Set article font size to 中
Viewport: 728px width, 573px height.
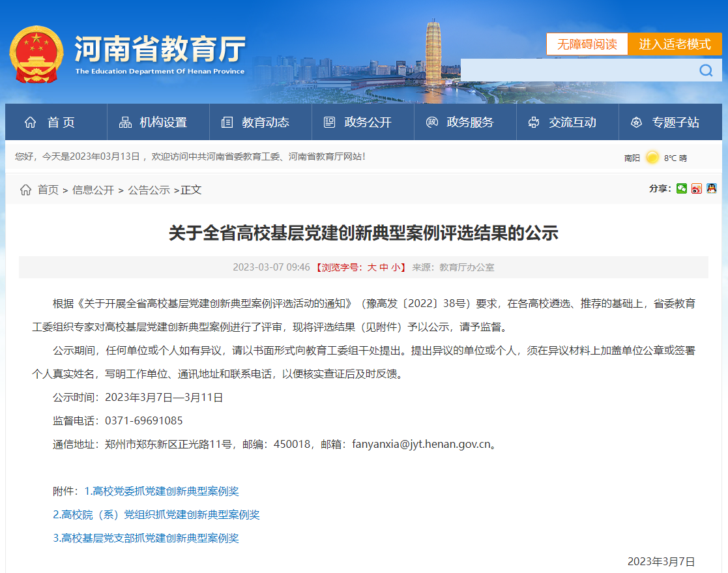coord(384,267)
